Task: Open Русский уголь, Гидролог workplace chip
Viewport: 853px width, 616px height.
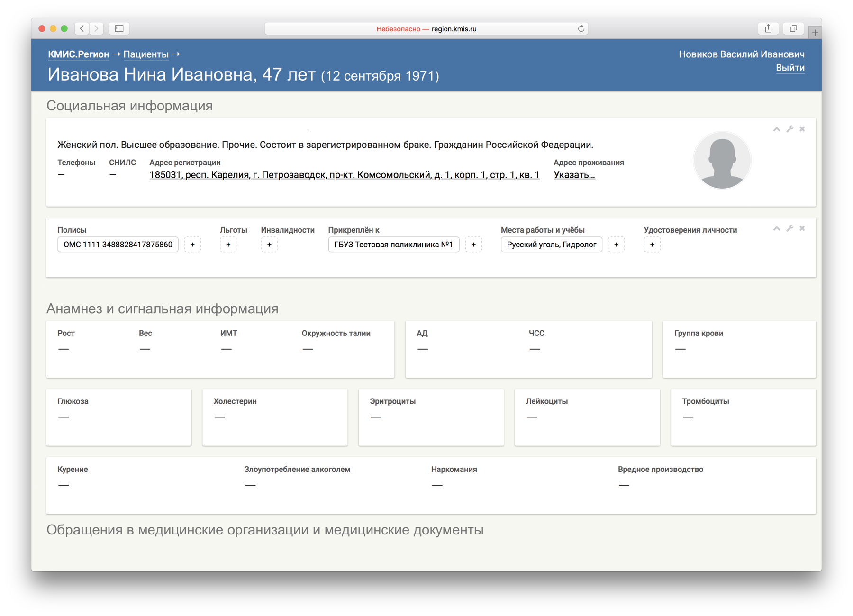Action: pyautogui.click(x=552, y=245)
